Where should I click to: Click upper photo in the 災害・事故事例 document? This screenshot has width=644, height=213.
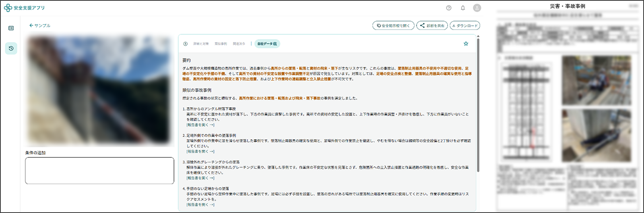click(597, 80)
